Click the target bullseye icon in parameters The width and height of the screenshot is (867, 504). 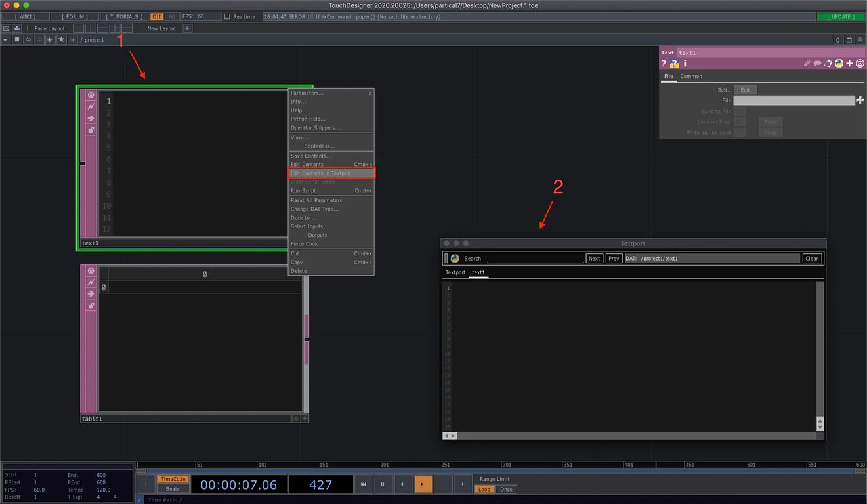pyautogui.click(x=860, y=64)
